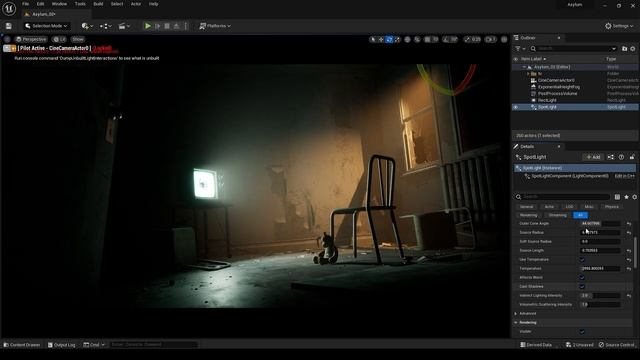Toggle the Affects World checkbox
Screen dimensions: 640x360
click(x=582, y=278)
